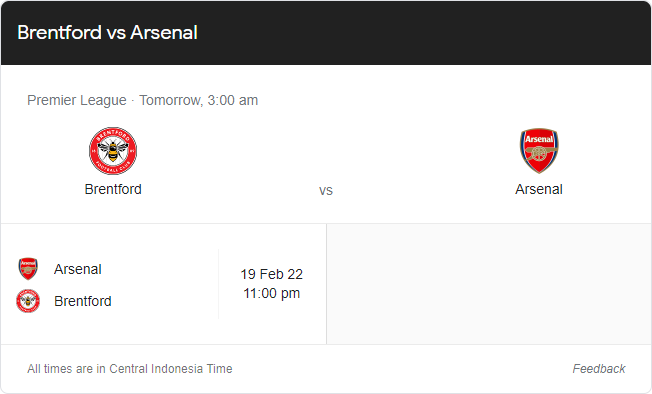Select Arsenal in the previous fixture list

click(78, 269)
